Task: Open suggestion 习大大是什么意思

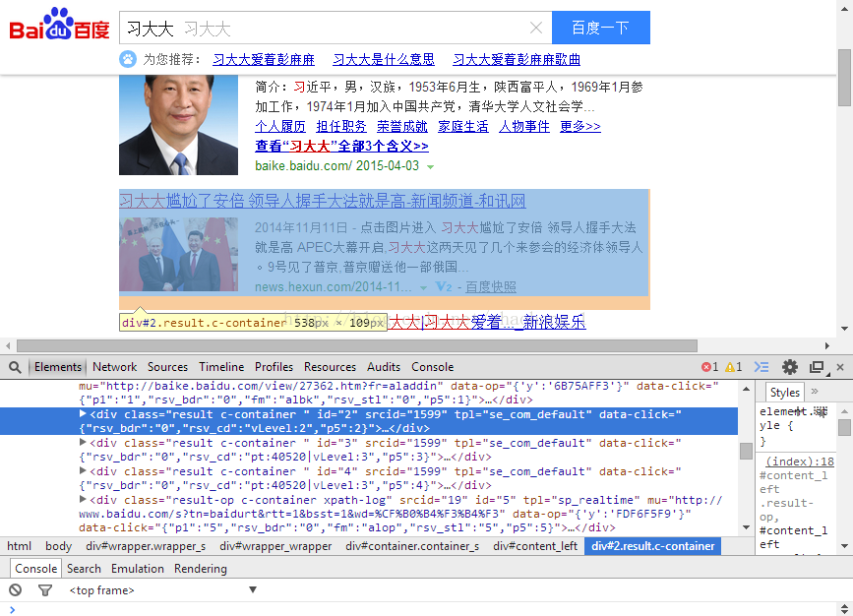Action: point(384,59)
